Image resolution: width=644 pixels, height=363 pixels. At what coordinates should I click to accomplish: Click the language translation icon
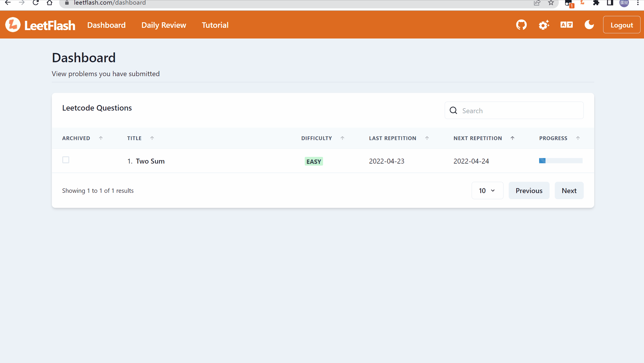pos(566,25)
